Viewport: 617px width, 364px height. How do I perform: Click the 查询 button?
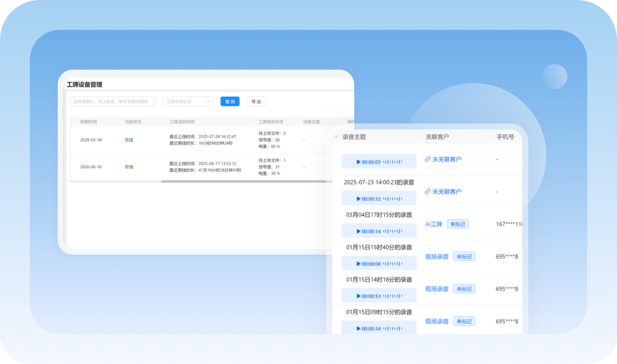pyautogui.click(x=230, y=101)
